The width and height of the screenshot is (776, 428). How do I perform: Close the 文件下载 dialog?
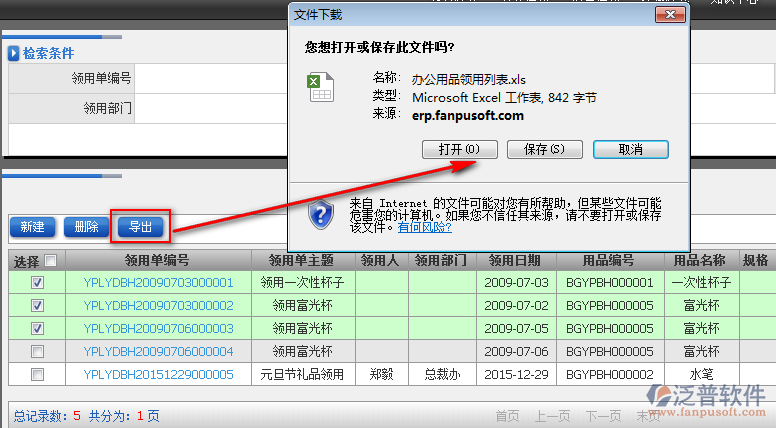click(670, 14)
